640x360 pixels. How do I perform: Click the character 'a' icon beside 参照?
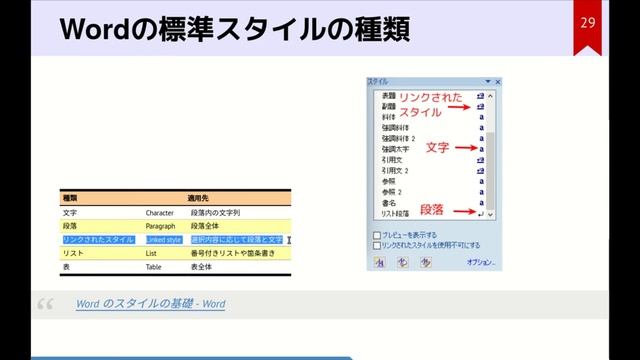click(x=481, y=181)
